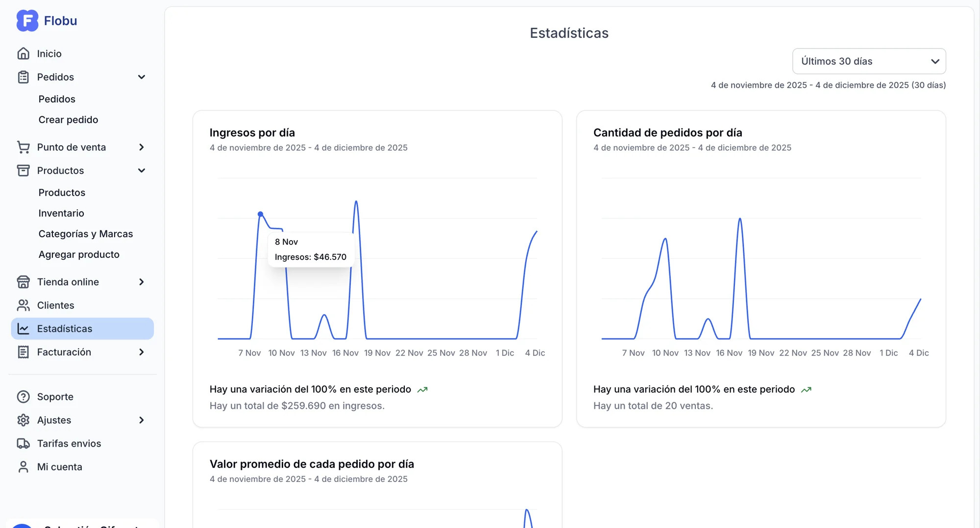Collapse the Pedidos section chevron
Viewport: 980px width, 528px height.
click(x=142, y=77)
